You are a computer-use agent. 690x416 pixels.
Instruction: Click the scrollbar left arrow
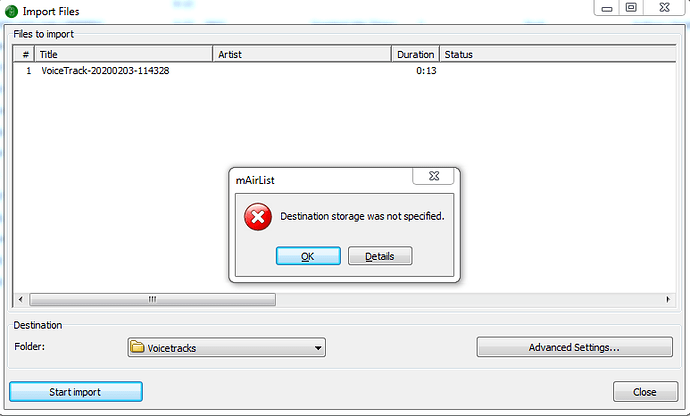pos(20,299)
